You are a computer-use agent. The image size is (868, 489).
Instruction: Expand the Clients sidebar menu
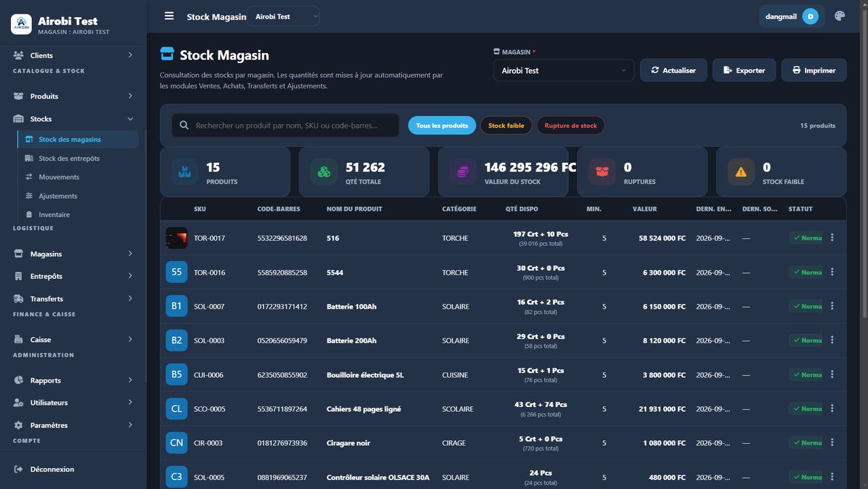(x=73, y=55)
